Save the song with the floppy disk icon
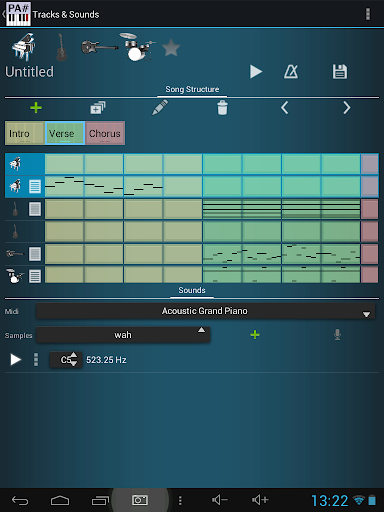The height and width of the screenshot is (512, 384). coord(340,72)
